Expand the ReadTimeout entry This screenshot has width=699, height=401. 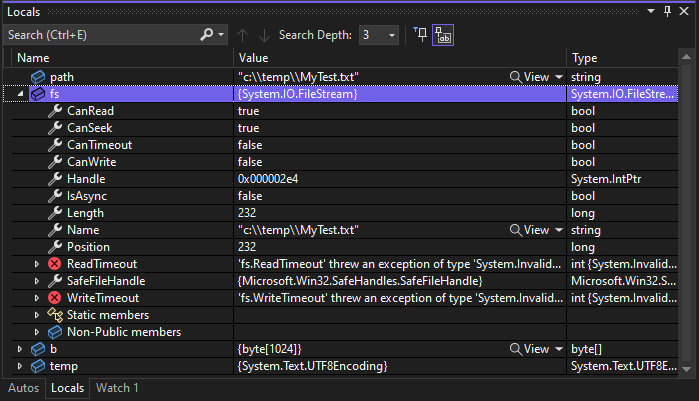[37, 264]
